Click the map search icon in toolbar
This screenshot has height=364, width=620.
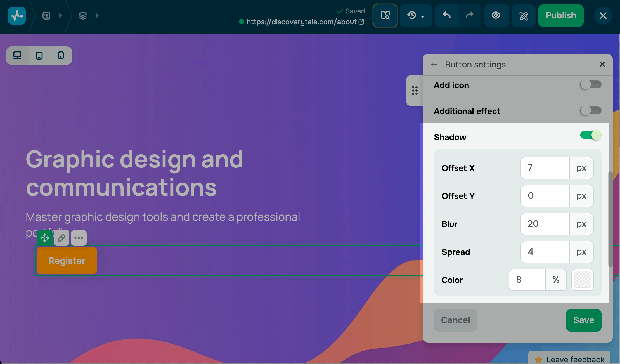click(x=385, y=15)
